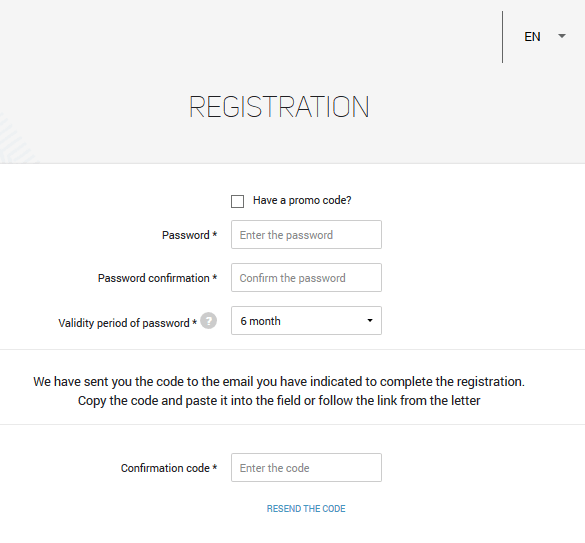Tick the promo code checkbox
Viewport: 585px width, 543px height.
tap(237, 201)
